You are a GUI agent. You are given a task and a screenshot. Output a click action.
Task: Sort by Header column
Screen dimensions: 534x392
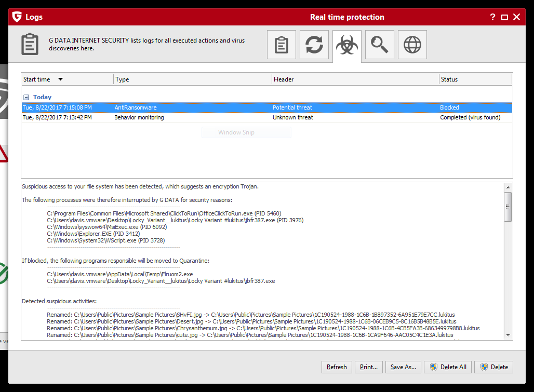point(355,79)
